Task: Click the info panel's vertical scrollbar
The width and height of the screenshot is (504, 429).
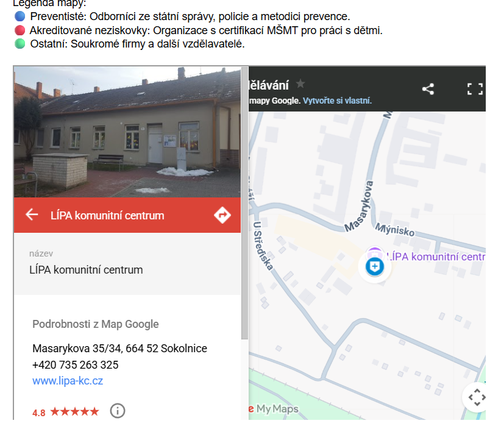Action: [244, 203]
